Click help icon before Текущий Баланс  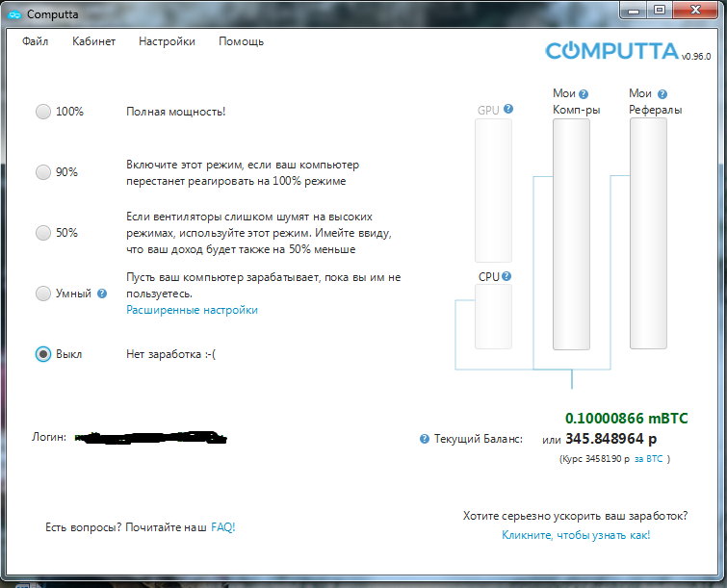coord(425,439)
